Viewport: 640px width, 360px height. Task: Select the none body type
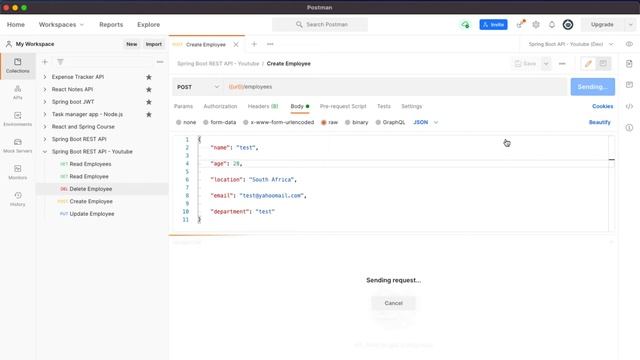point(186,122)
